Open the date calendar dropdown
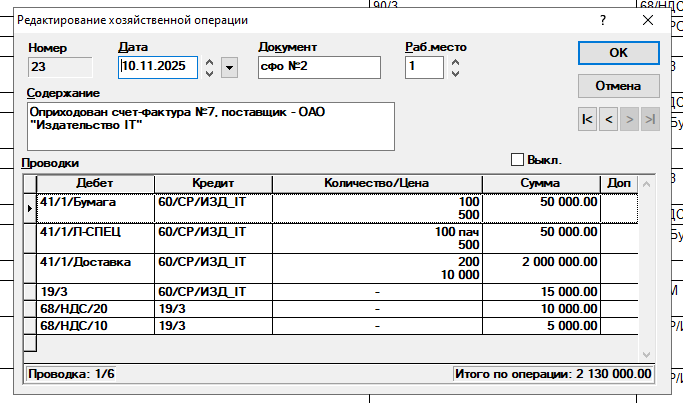The image size is (683, 403). click(230, 67)
